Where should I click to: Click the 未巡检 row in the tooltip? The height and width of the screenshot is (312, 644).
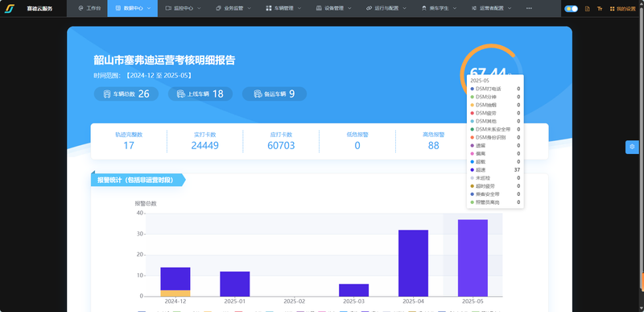[495, 178]
